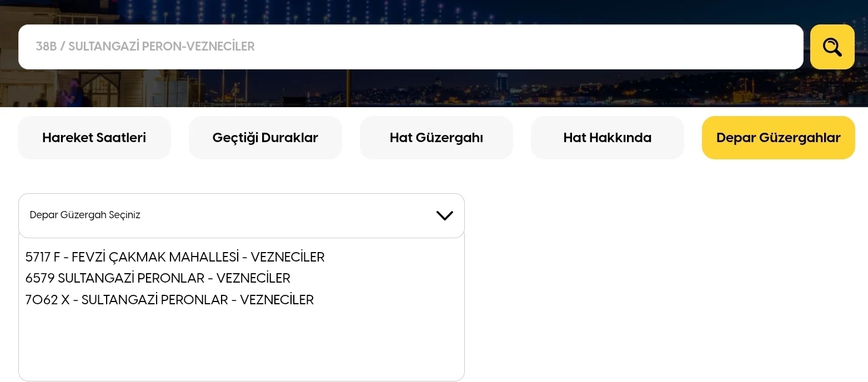
Task: Click the 7062 X route code
Action: coord(47,300)
